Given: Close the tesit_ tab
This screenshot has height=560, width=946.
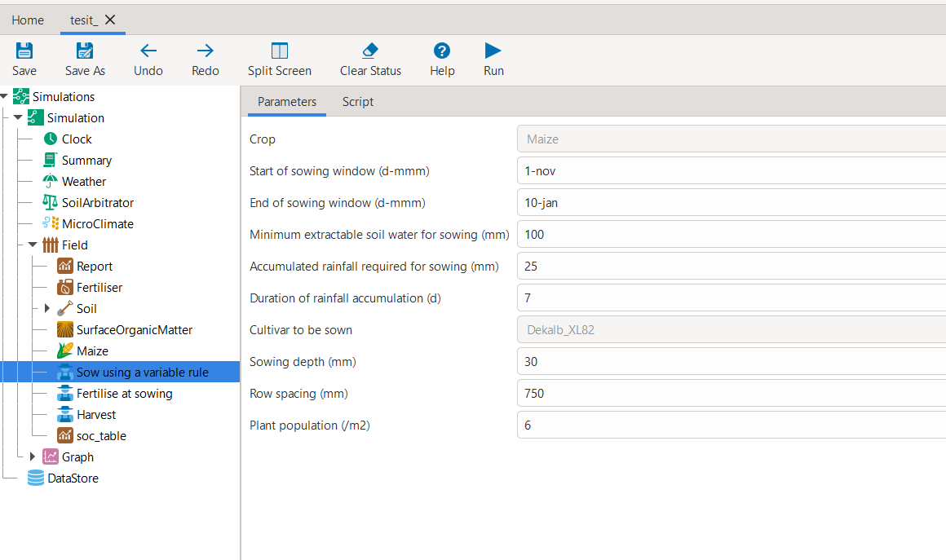Looking at the screenshot, I should point(111,20).
